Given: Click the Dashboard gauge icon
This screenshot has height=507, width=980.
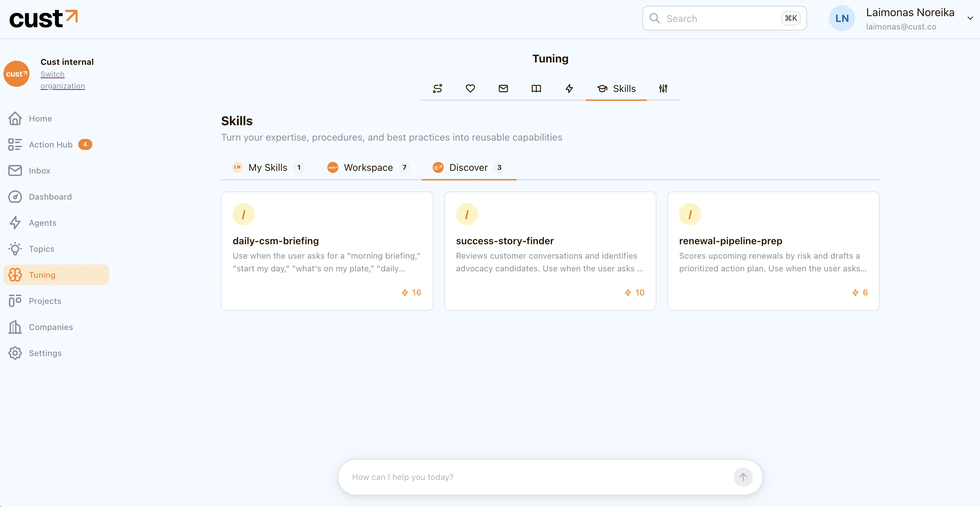Looking at the screenshot, I should 15,197.
